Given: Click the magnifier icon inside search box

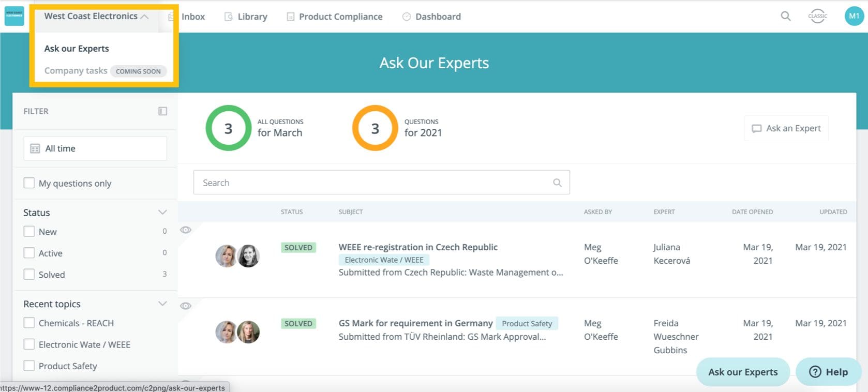Looking at the screenshot, I should pos(557,183).
